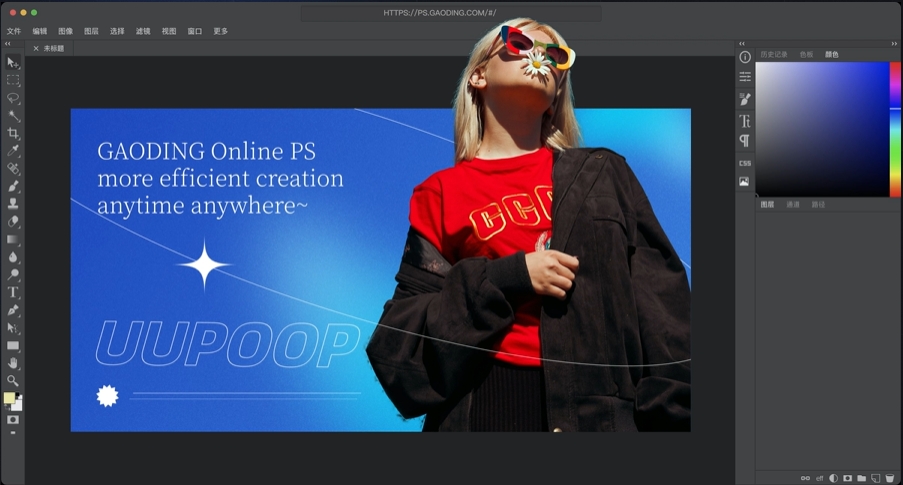Toggle link layers icon
The image size is (903, 485).
[805, 478]
